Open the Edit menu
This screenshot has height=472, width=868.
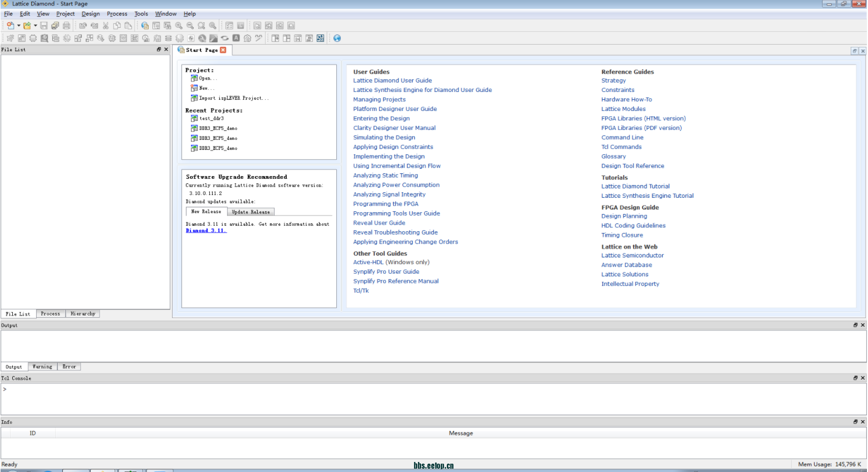pos(25,14)
